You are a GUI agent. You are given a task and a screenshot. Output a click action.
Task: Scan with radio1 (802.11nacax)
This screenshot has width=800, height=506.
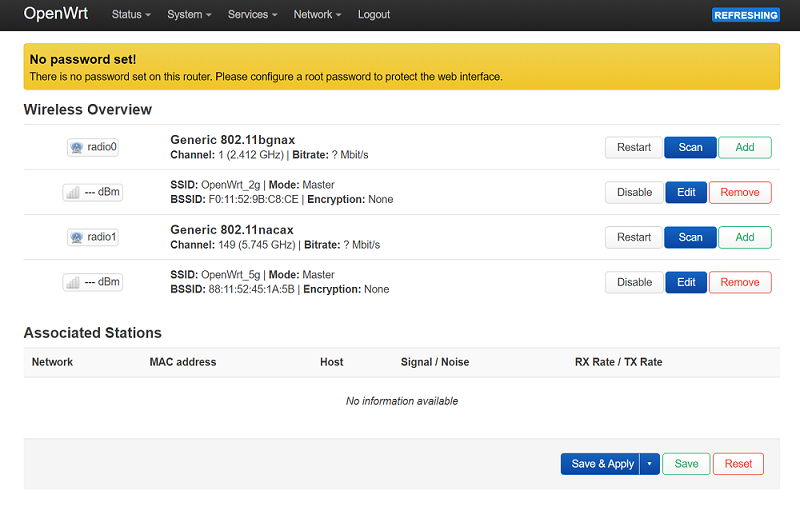pyautogui.click(x=690, y=237)
